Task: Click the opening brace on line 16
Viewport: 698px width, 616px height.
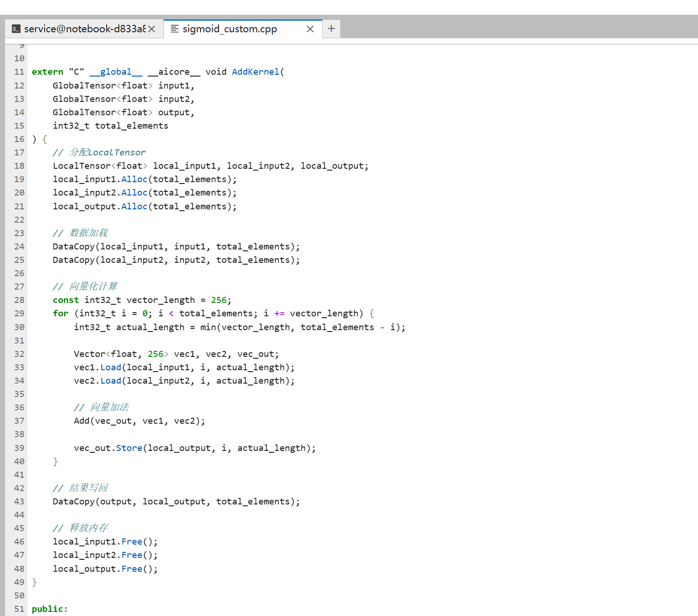Action: (45, 139)
